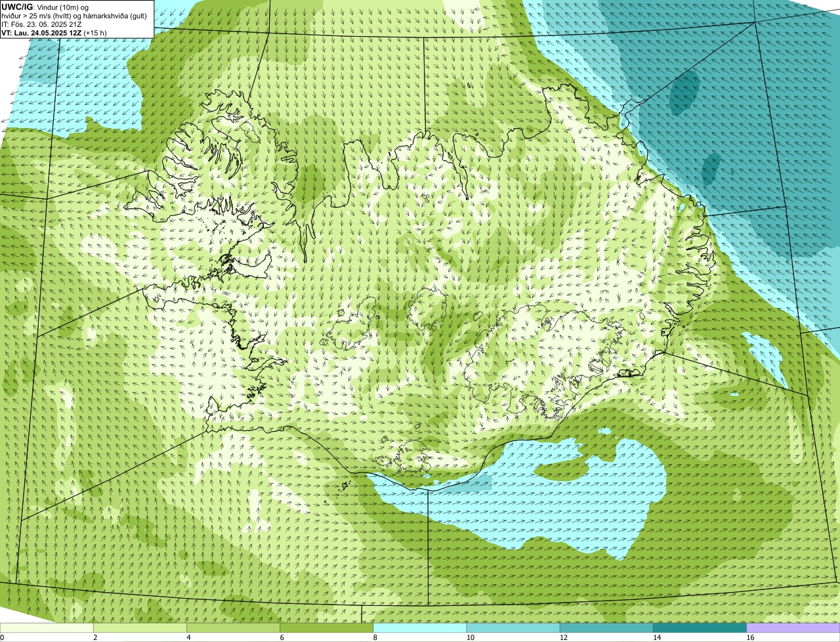Select the dark teal 14–16 m/s legend swatch
This screenshot has height=642, width=840.
point(700,628)
